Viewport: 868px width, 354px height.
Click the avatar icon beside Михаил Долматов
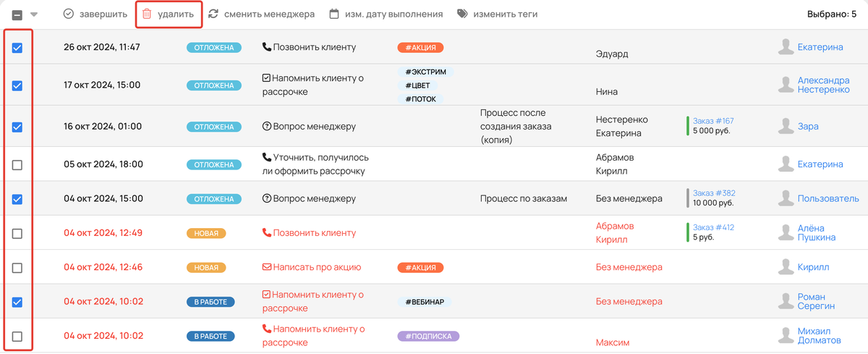[x=786, y=335]
